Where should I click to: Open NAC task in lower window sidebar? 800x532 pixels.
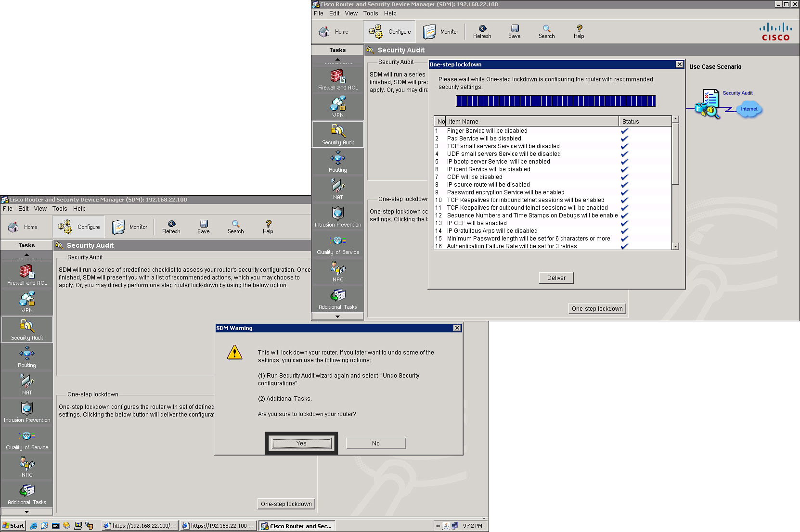tap(27, 467)
